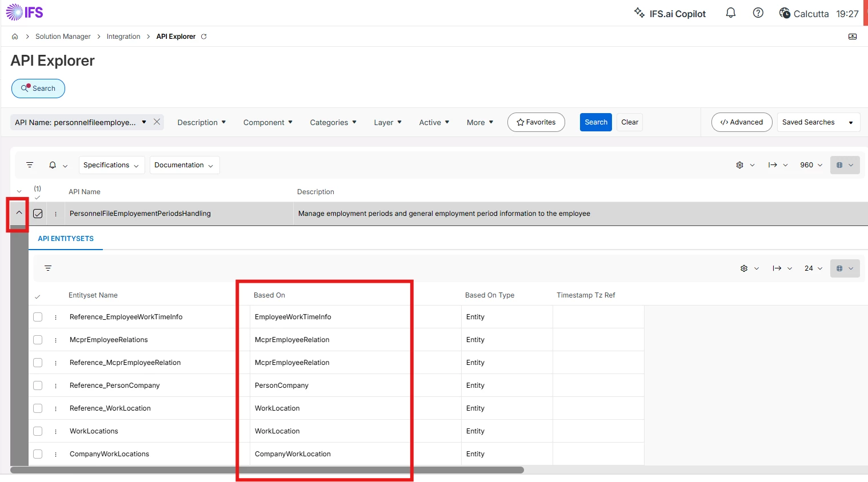Change main table page size 960
The height and width of the screenshot is (482, 868).
coord(811,165)
